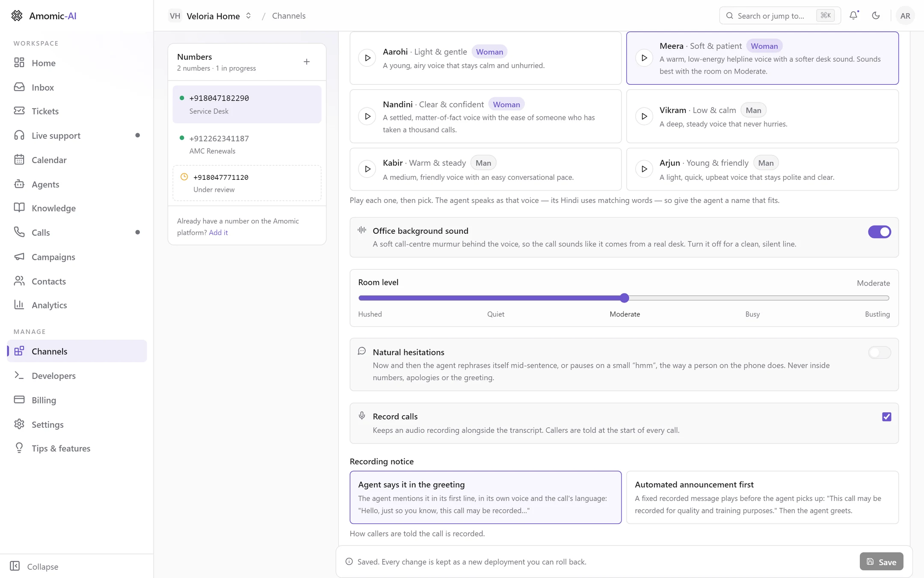Click the Room level slider handle
Viewport: 924px width, 578px height.
tap(624, 298)
